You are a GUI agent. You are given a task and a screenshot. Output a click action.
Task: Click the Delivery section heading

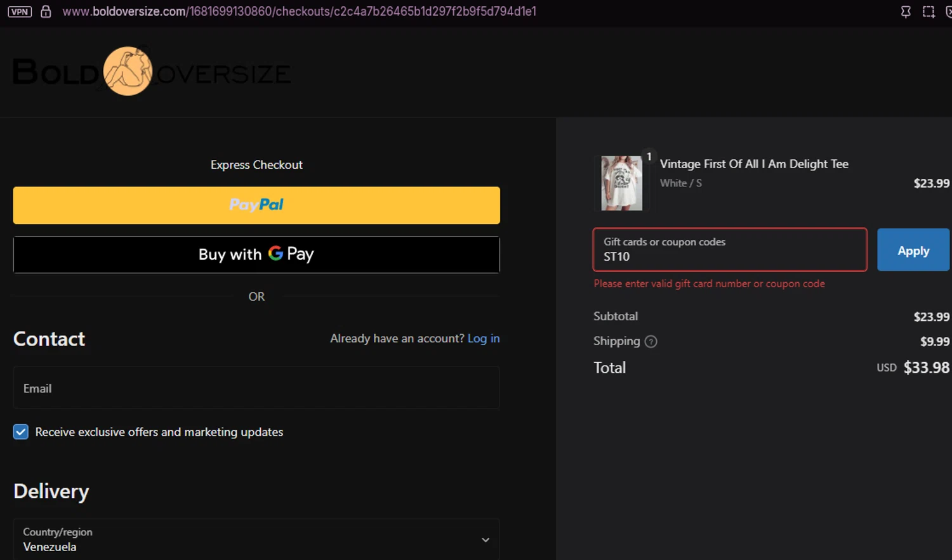click(51, 492)
